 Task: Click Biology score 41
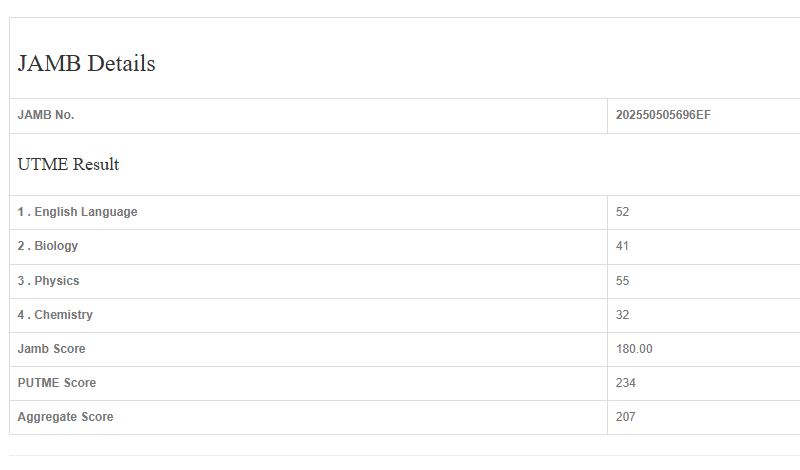[x=623, y=246]
